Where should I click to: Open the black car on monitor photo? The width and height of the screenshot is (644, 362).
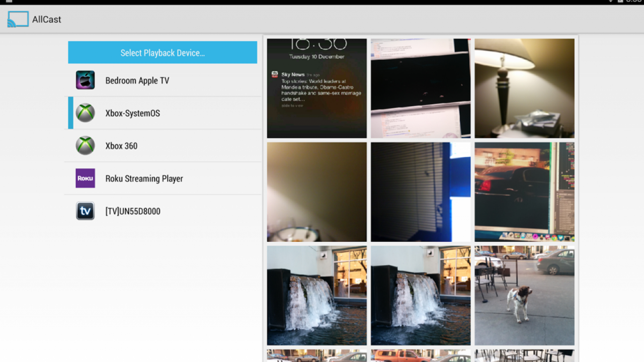point(524,192)
